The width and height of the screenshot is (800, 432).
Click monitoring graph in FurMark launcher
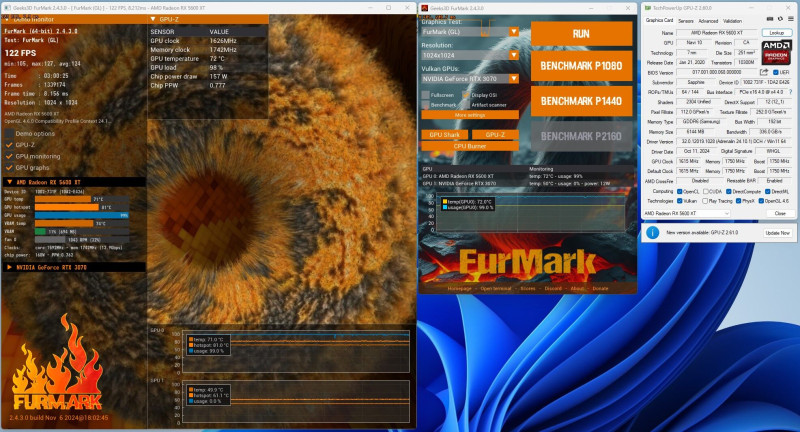[x=531, y=212]
